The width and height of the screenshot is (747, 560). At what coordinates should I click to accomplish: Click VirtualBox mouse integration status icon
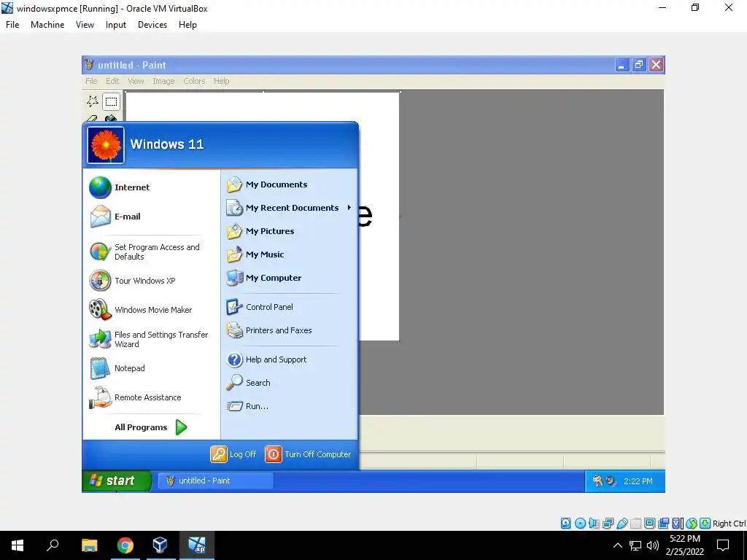[692, 524]
